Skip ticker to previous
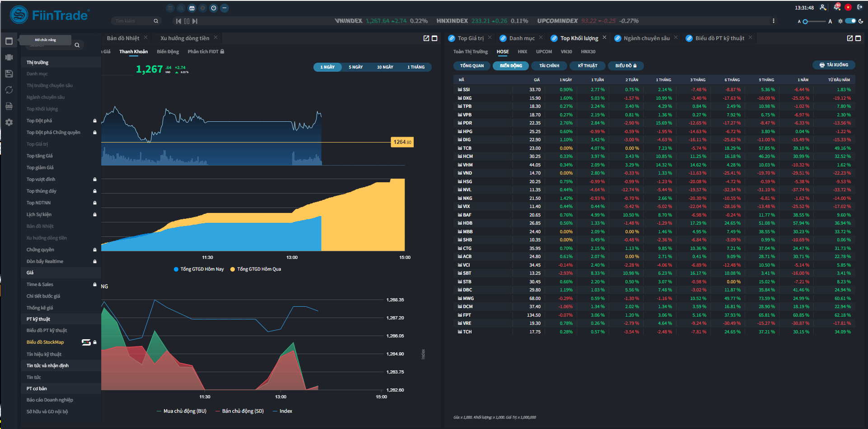 pyautogui.click(x=178, y=21)
